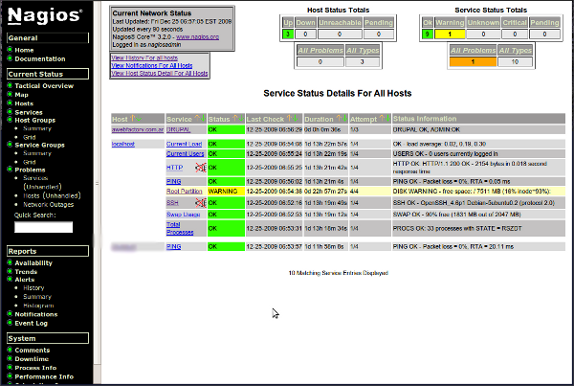Screen dimensions: 574x386
Task: Open Host Groups Summary submenu item
Action: 37,129
